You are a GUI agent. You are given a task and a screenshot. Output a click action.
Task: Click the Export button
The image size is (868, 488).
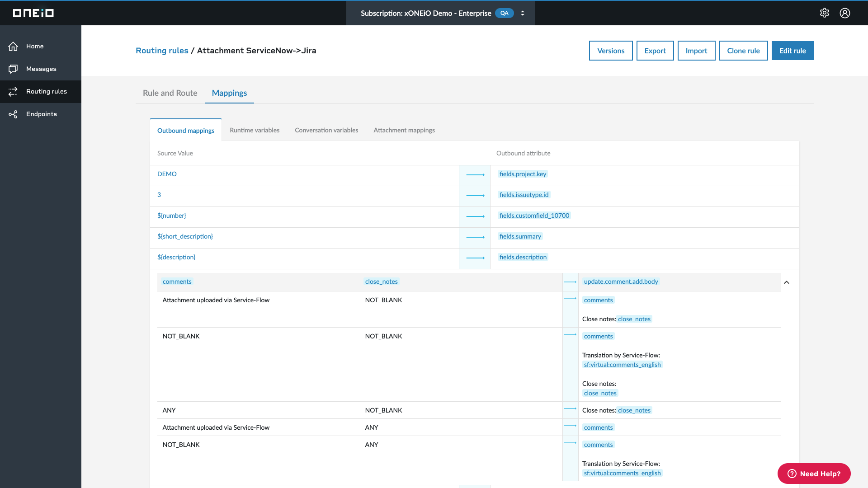coord(655,51)
